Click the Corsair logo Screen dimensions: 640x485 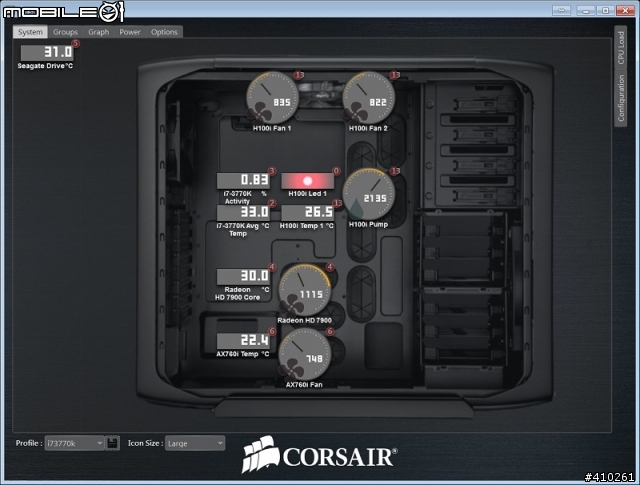click(x=319, y=454)
